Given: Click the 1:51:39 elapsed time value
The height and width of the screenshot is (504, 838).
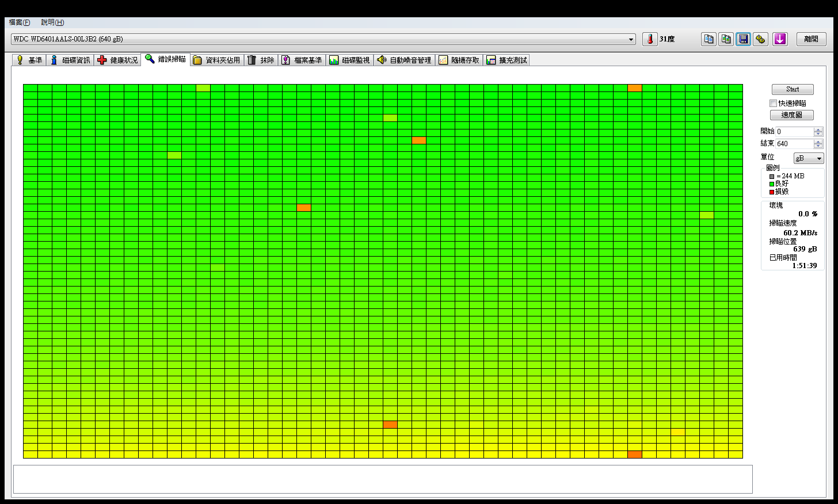Looking at the screenshot, I should [x=805, y=266].
